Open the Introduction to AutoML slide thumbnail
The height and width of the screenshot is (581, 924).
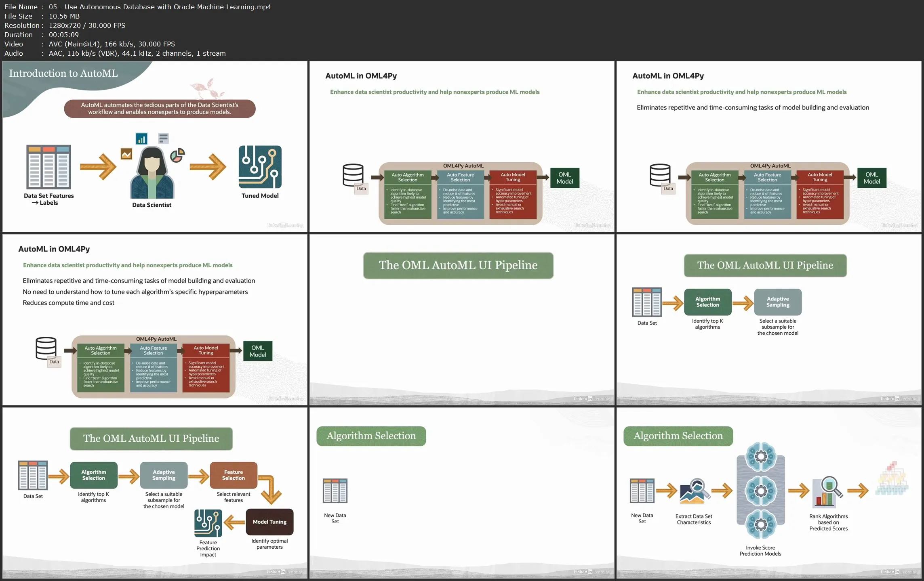[x=155, y=147]
